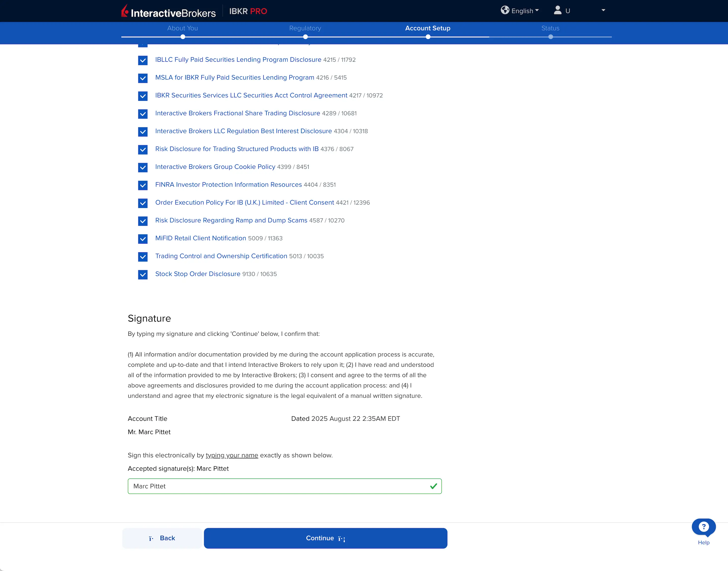Click the globe language icon

[x=505, y=10]
